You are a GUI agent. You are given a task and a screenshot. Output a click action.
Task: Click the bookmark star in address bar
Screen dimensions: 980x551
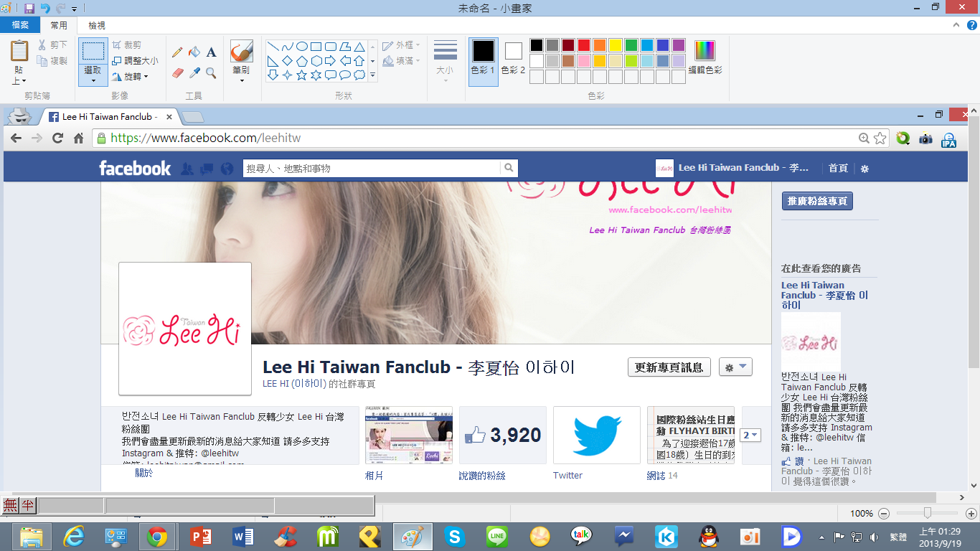point(880,138)
